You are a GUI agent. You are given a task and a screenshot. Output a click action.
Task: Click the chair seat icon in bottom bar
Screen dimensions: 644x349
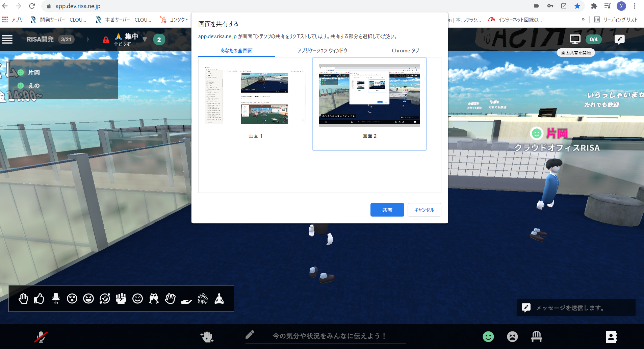click(x=536, y=337)
